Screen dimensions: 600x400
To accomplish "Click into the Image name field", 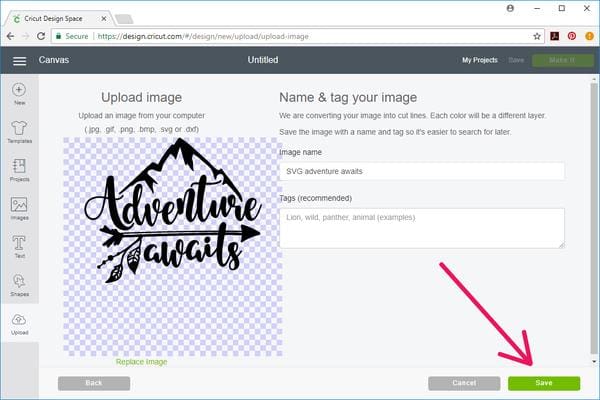I will coord(422,171).
